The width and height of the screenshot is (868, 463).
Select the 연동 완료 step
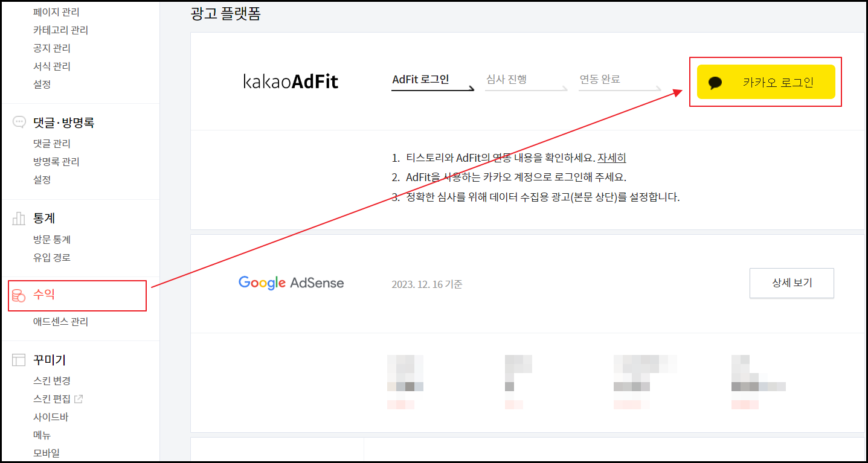pos(600,79)
